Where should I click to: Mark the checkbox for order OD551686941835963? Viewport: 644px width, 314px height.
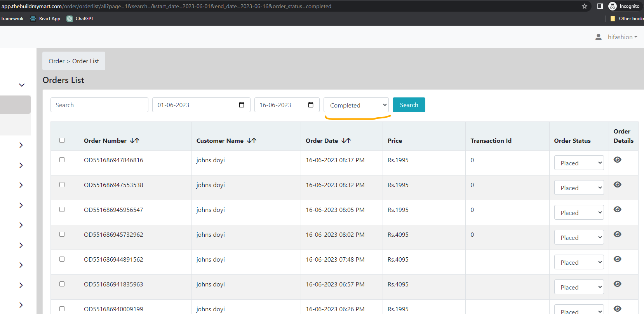(x=62, y=284)
